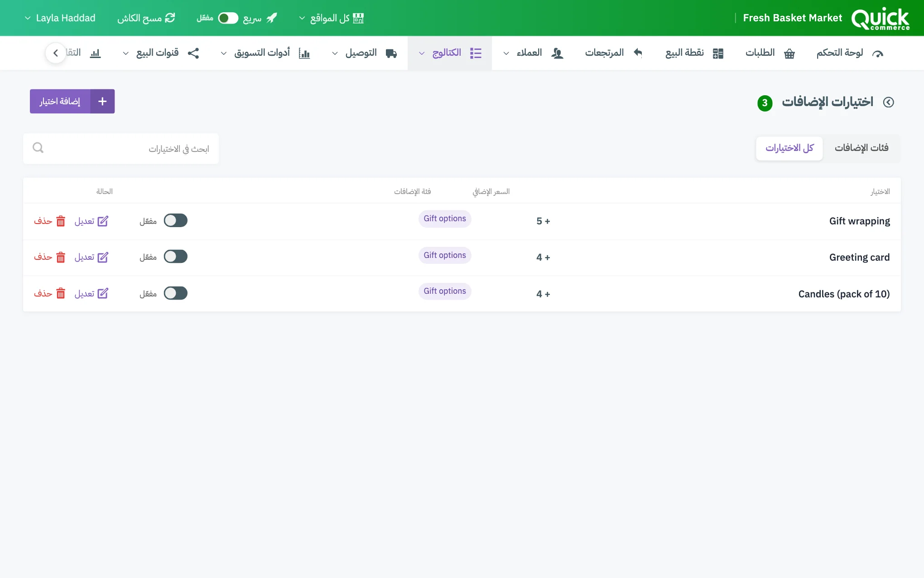924x578 pixels.
Task: Click the options search input field
Action: click(x=121, y=149)
